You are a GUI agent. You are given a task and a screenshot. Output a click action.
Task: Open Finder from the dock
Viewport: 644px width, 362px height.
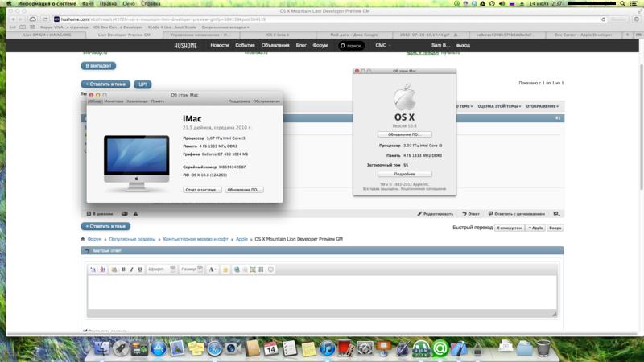point(101,348)
